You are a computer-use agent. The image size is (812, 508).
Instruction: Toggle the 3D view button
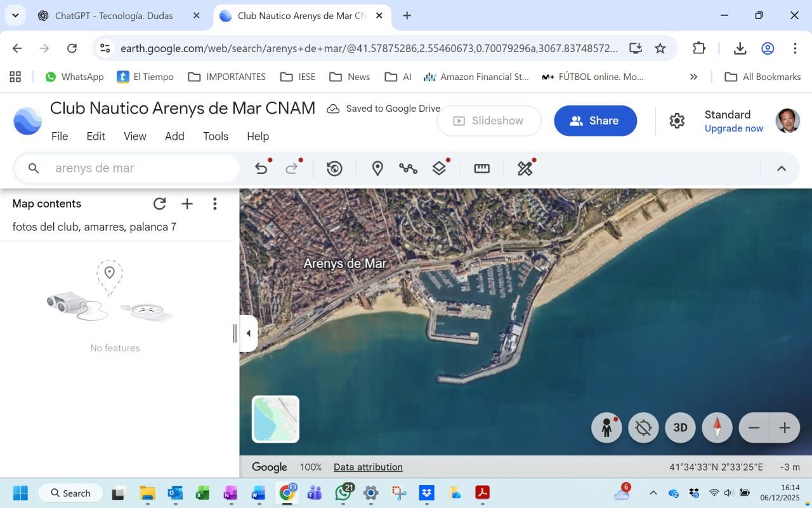[680, 428]
